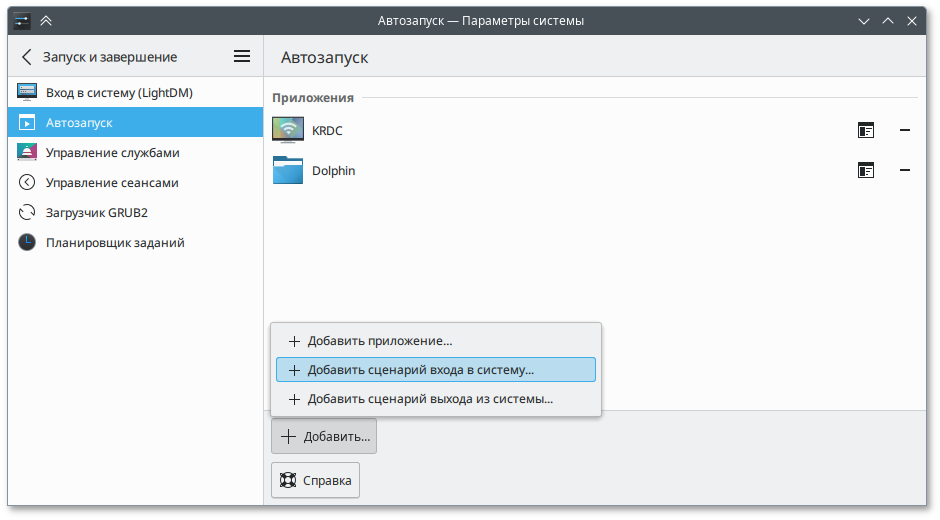Maximize the Параметры системы window
The width and height of the screenshot is (940, 520).
(888, 21)
